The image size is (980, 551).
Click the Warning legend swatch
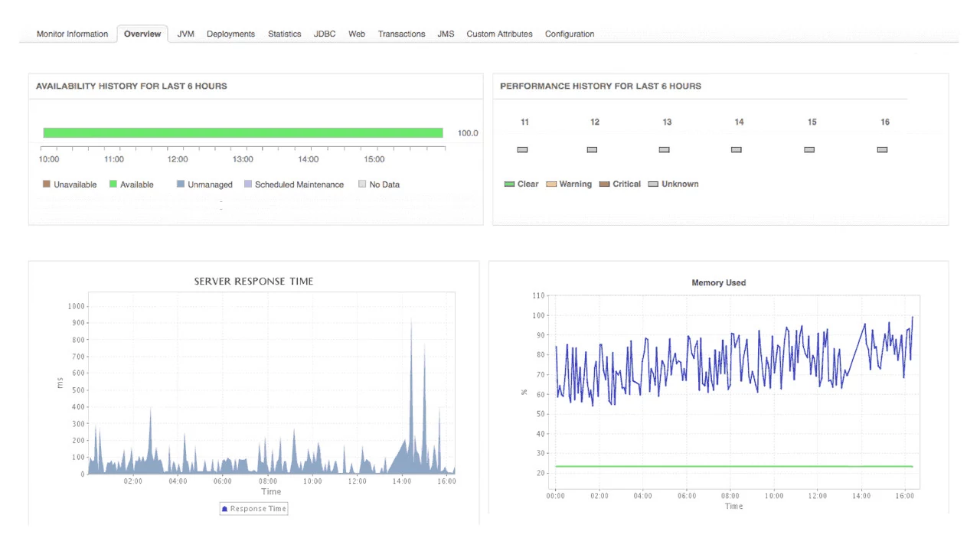(551, 184)
